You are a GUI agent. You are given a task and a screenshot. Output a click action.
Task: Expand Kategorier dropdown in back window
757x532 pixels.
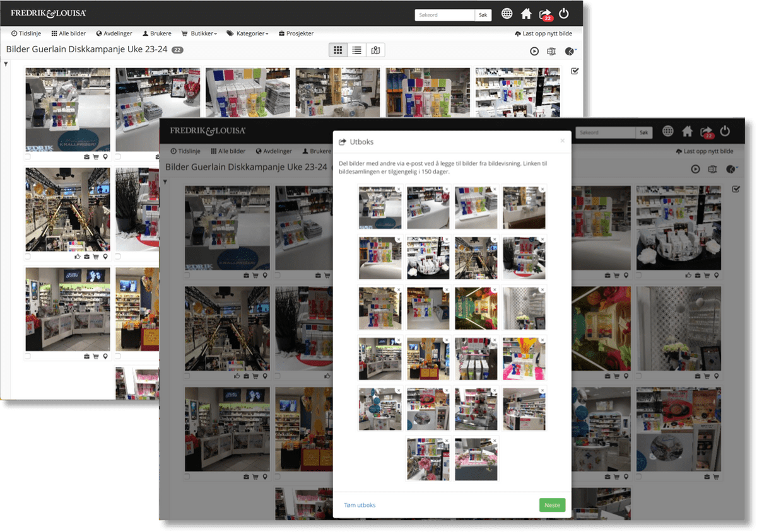pos(247,33)
